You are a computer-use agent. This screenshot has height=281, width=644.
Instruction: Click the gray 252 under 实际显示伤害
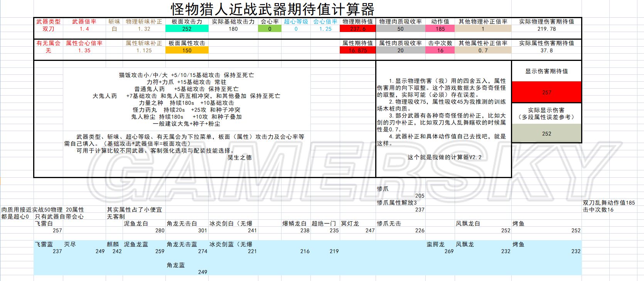coord(547,133)
